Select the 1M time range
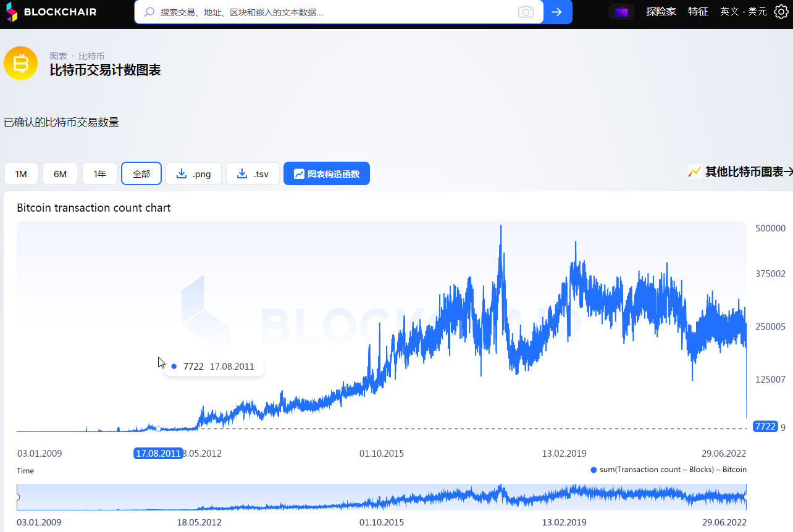Screen dimensions: 793x532 point(21,174)
